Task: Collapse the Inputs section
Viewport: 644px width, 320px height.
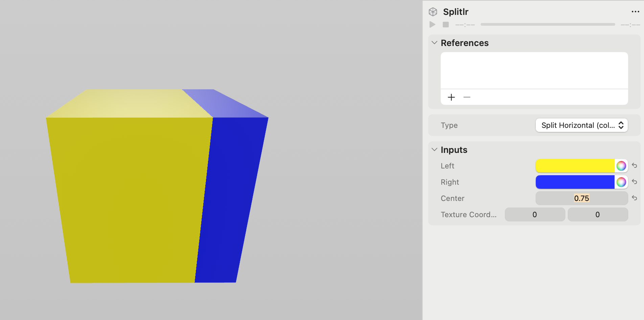Action: 434,150
